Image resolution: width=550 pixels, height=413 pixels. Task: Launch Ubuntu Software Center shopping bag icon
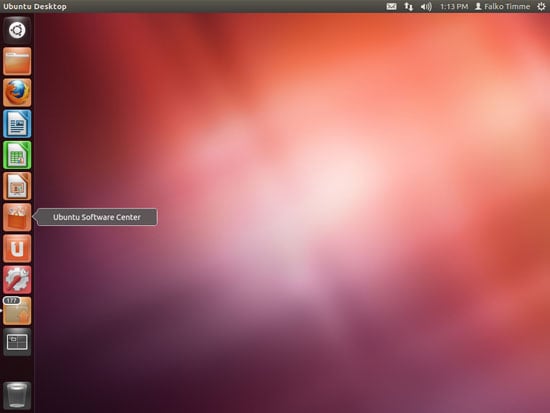click(17, 217)
